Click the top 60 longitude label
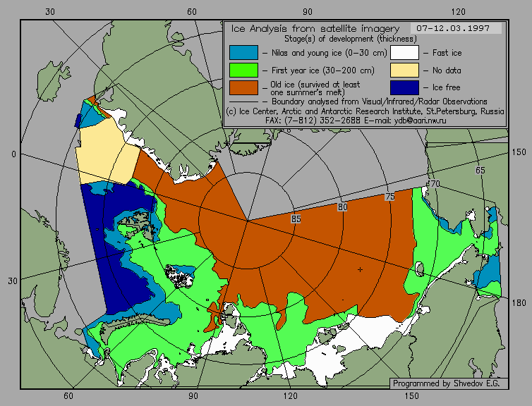The width and height of the screenshot is (532, 406). tap(192, 12)
